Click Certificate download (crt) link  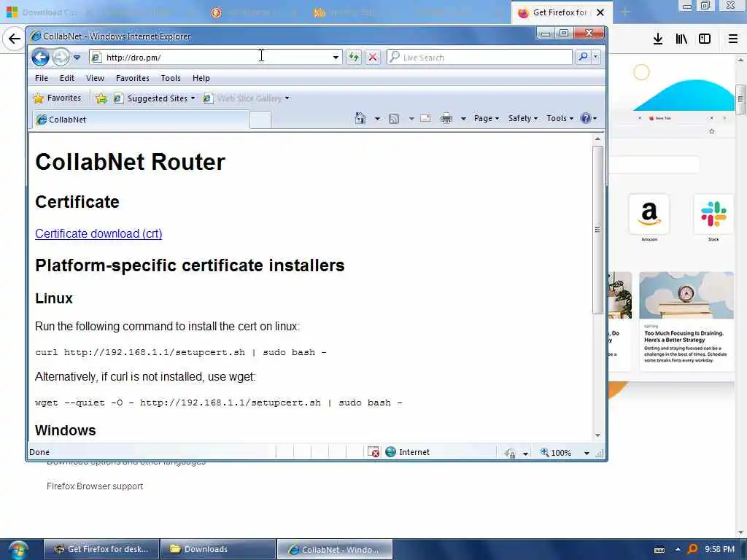[98, 234]
